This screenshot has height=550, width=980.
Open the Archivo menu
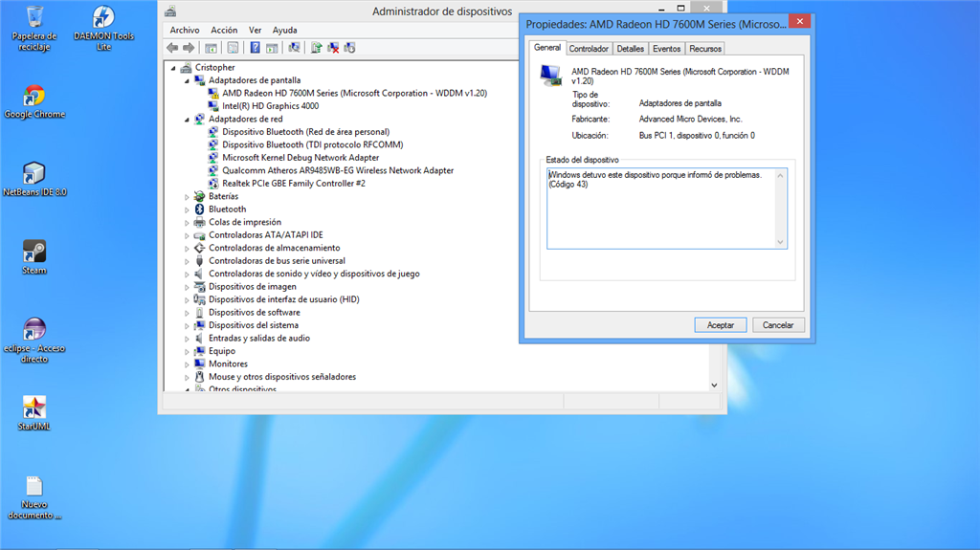click(x=185, y=30)
